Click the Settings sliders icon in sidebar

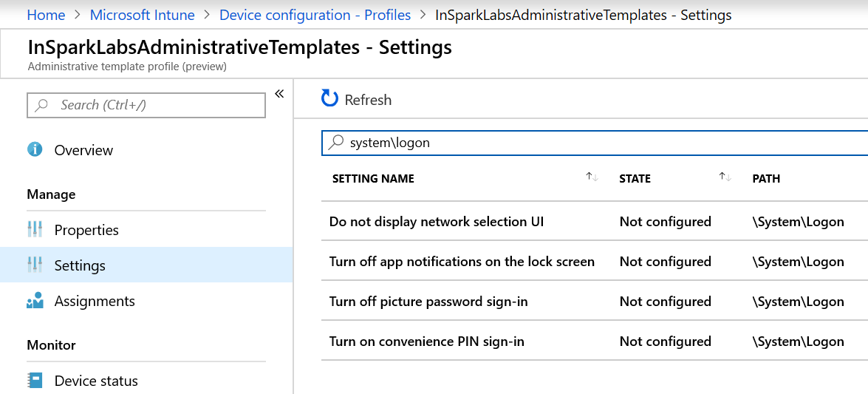click(35, 265)
